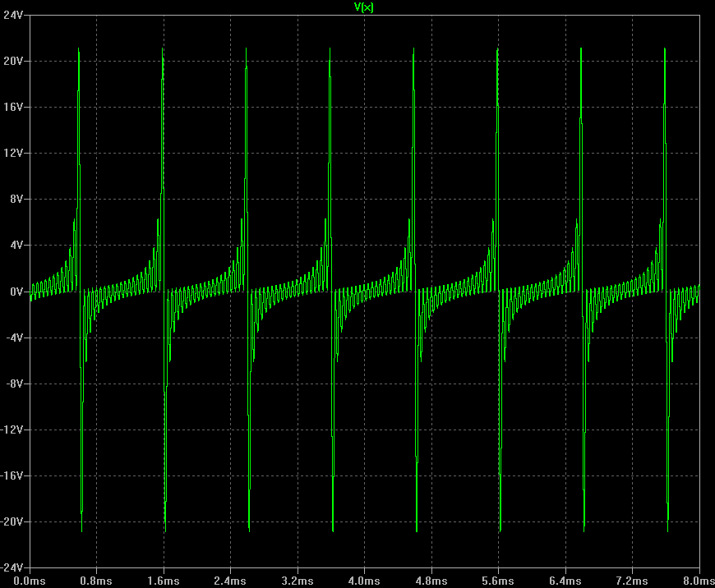This screenshot has width=715, height=588.
Task: Click the 0.0ms time axis label
Action: [30, 581]
